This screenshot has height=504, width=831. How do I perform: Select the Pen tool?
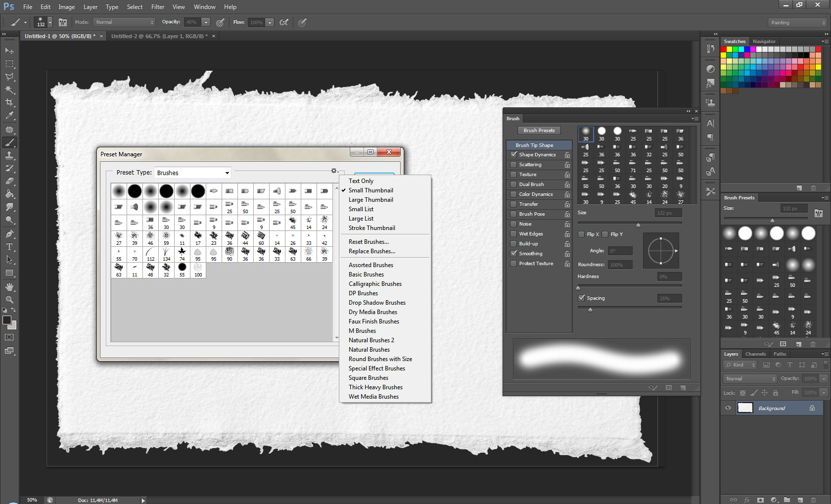pos(9,233)
